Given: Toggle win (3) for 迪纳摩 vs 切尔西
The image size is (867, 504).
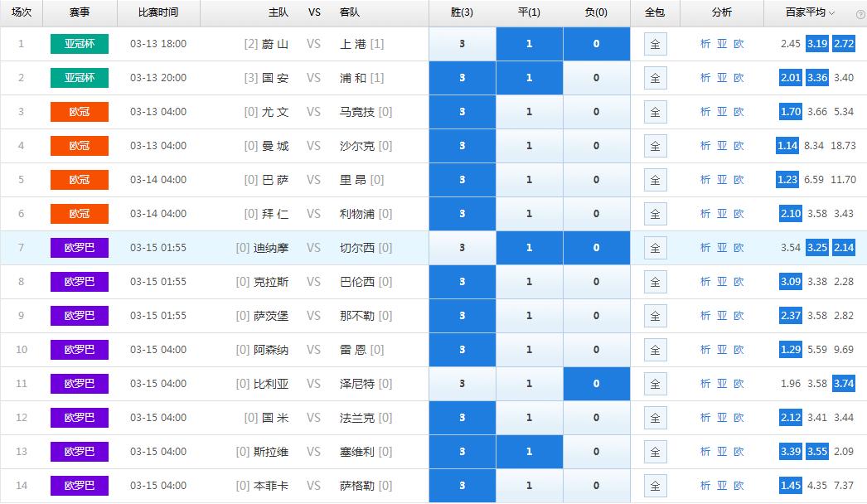Looking at the screenshot, I should [x=463, y=248].
